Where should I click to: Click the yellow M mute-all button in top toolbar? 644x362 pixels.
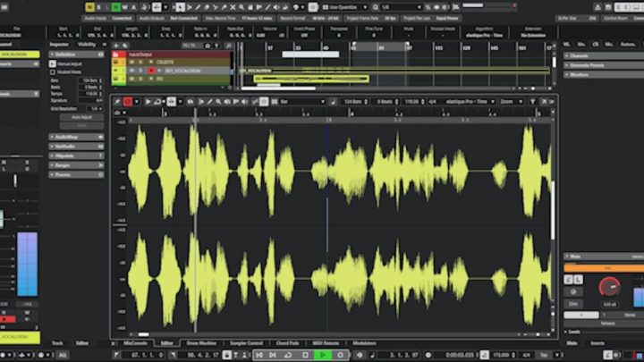(89, 7)
